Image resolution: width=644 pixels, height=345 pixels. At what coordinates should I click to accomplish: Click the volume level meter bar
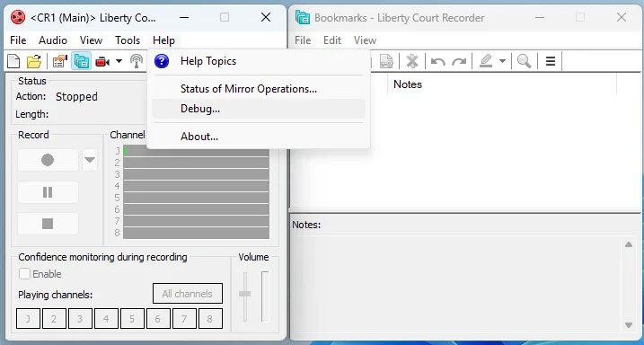(265, 296)
